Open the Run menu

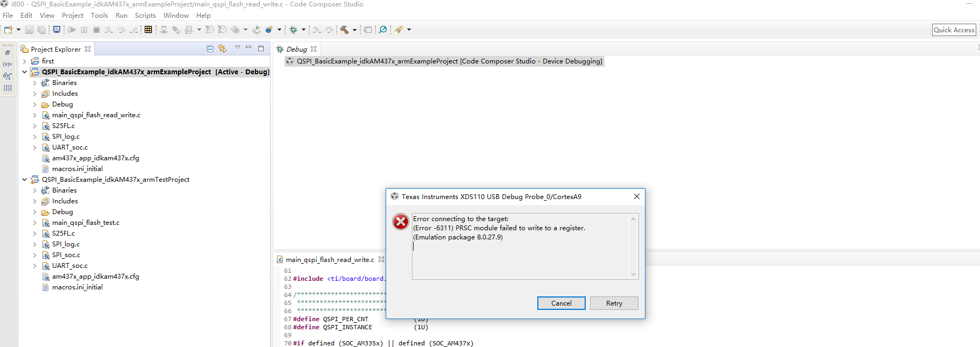click(122, 16)
